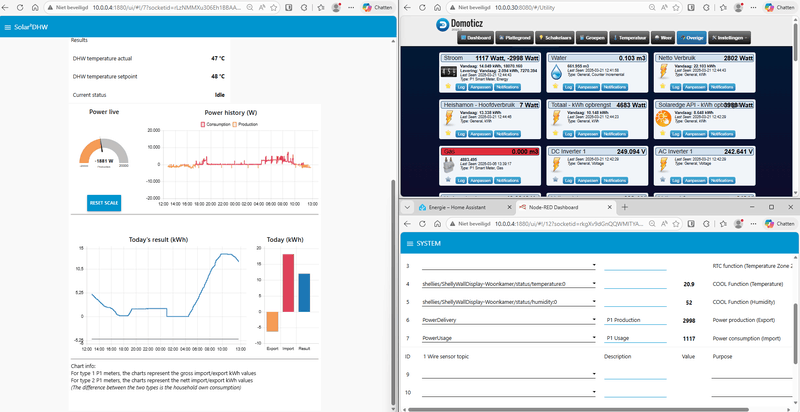Click the SYSTEM dashboard horizontal scrollbar
800x412 pixels.
578,409
